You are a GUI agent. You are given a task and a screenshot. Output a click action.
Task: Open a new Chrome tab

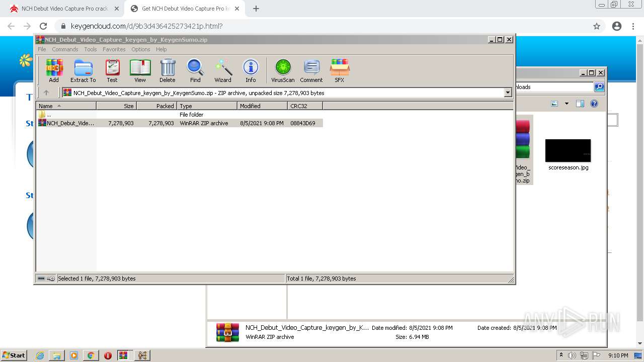click(256, 9)
